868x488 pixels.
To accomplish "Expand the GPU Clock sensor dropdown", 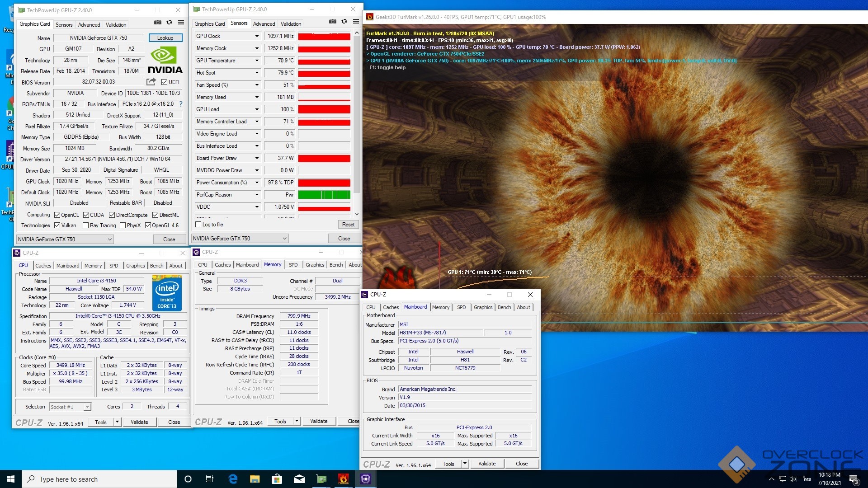I will pos(257,36).
